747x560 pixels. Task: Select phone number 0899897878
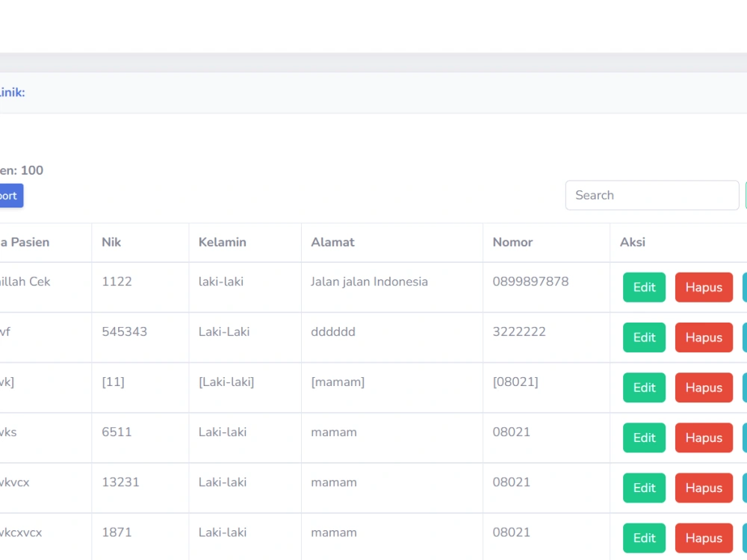click(530, 281)
